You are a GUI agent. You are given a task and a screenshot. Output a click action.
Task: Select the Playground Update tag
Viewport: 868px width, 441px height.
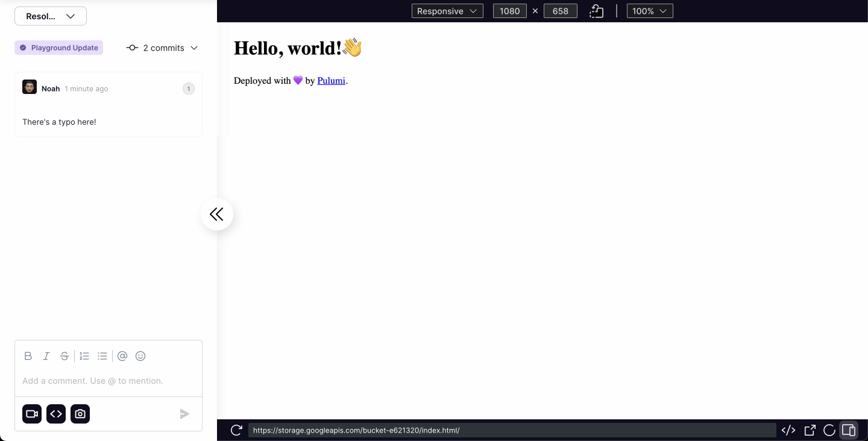pyautogui.click(x=59, y=48)
